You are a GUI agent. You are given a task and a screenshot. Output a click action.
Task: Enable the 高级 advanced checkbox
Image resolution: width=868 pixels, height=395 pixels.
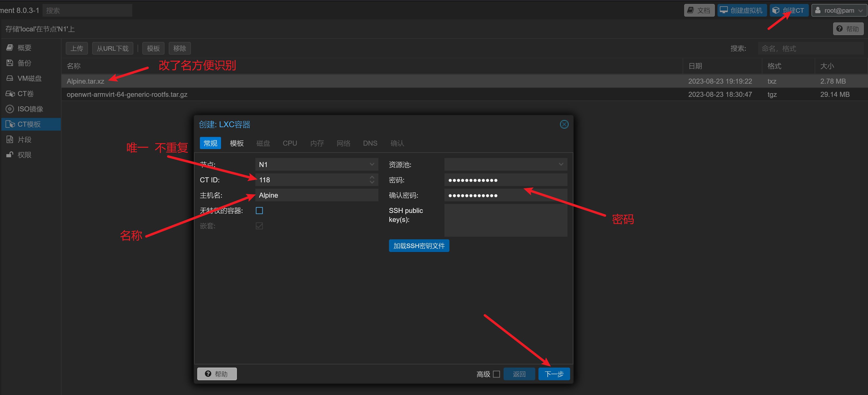pyautogui.click(x=496, y=374)
